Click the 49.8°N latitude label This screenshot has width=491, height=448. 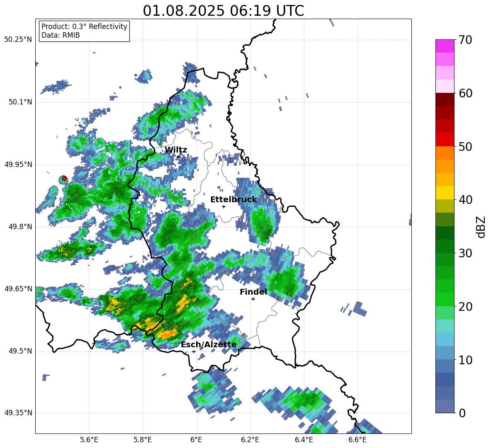click(x=20, y=227)
